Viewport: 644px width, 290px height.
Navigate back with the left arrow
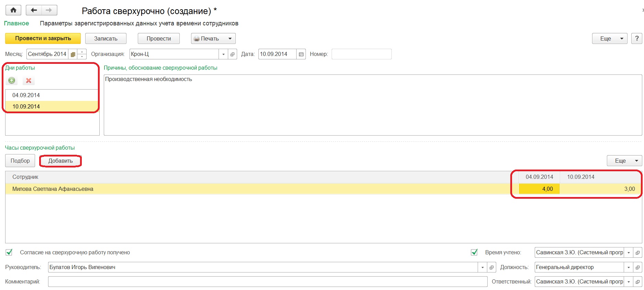[x=34, y=10]
